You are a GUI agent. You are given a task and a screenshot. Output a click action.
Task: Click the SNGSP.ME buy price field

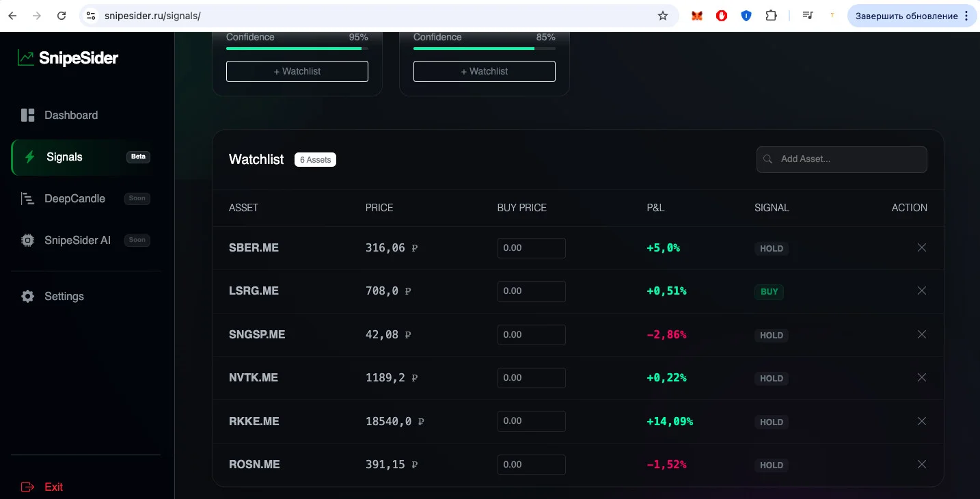(532, 335)
